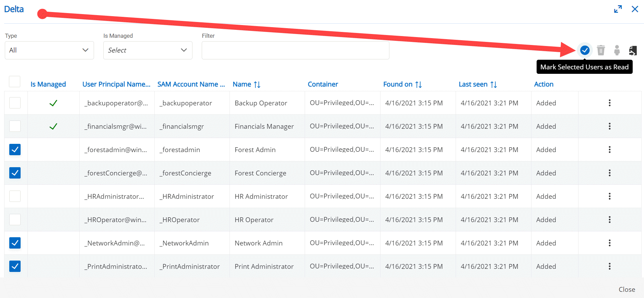Select the _HRAdministrator row checkbox
The height and width of the screenshot is (298, 644).
(x=15, y=196)
